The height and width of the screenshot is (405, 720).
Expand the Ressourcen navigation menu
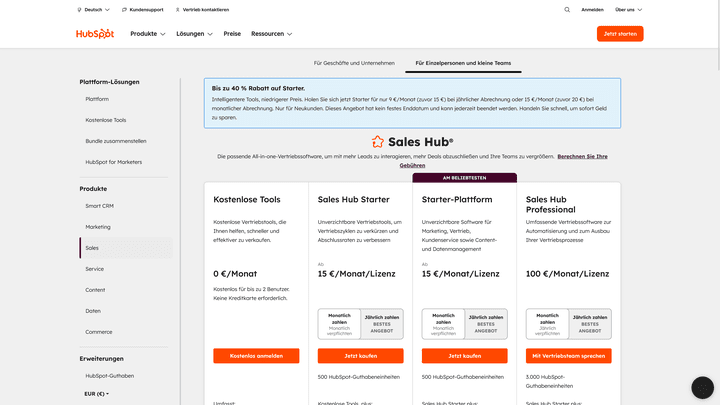(x=271, y=34)
